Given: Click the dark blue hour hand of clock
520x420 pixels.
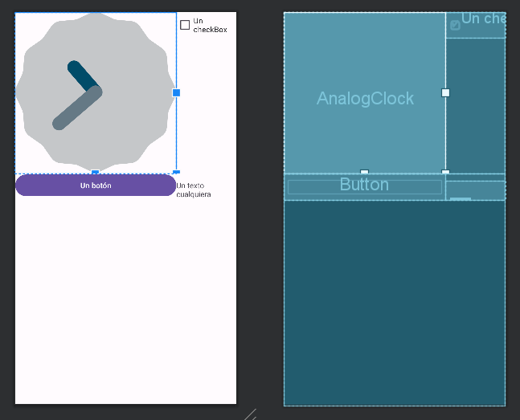Looking at the screenshot, I should 84,77.
